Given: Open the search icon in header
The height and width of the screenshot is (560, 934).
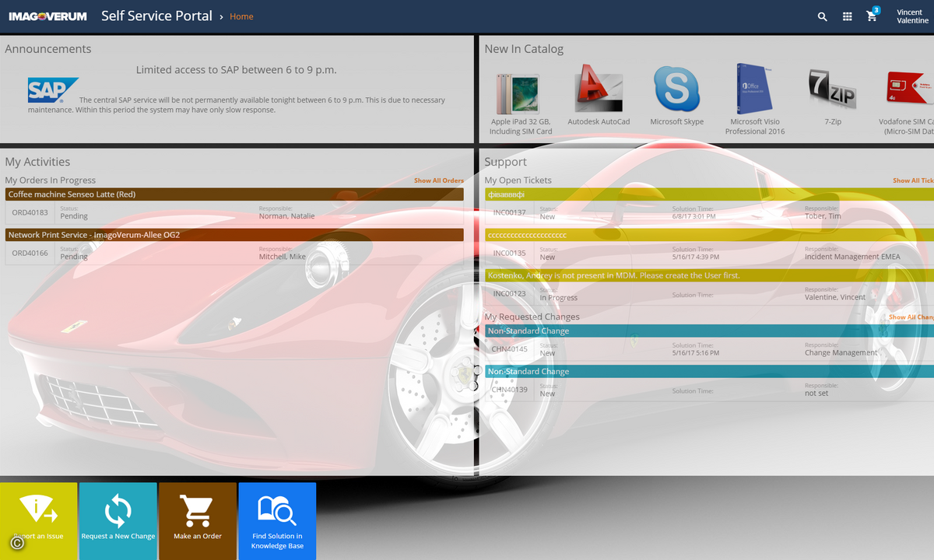Looking at the screenshot, I should tap(822, 16).
